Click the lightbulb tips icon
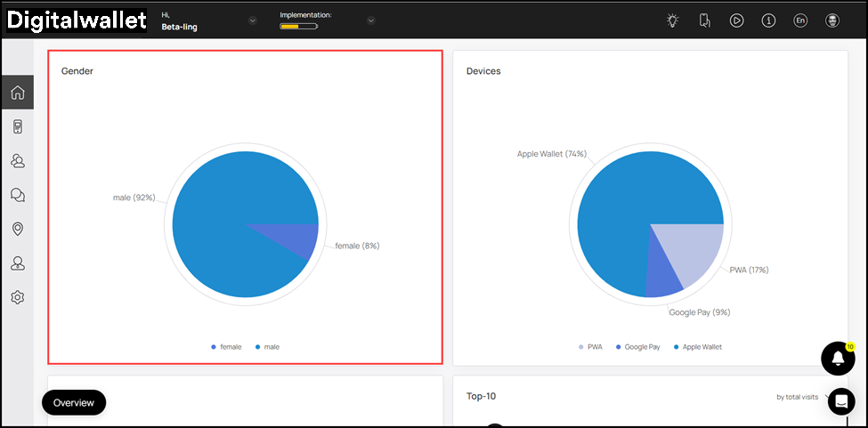 (673, 20)
